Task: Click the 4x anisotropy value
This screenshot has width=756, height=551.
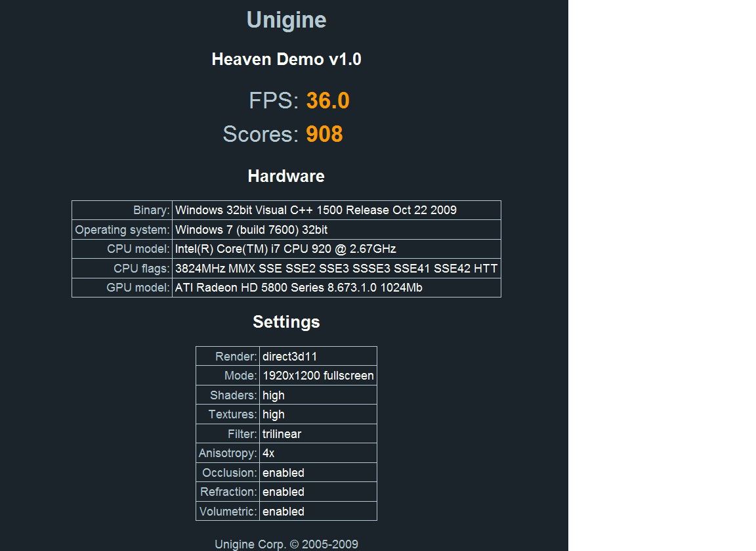Action: [x=318, y=453]
